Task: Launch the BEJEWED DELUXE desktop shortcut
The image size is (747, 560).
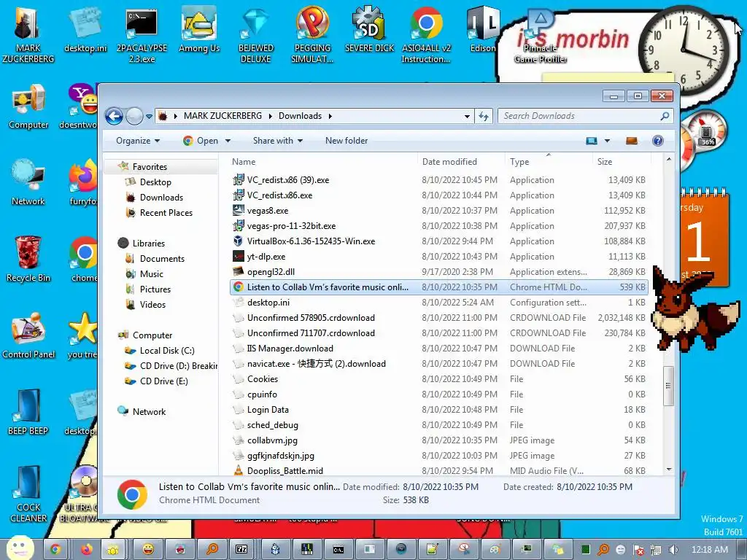Action: click(256, 34)
